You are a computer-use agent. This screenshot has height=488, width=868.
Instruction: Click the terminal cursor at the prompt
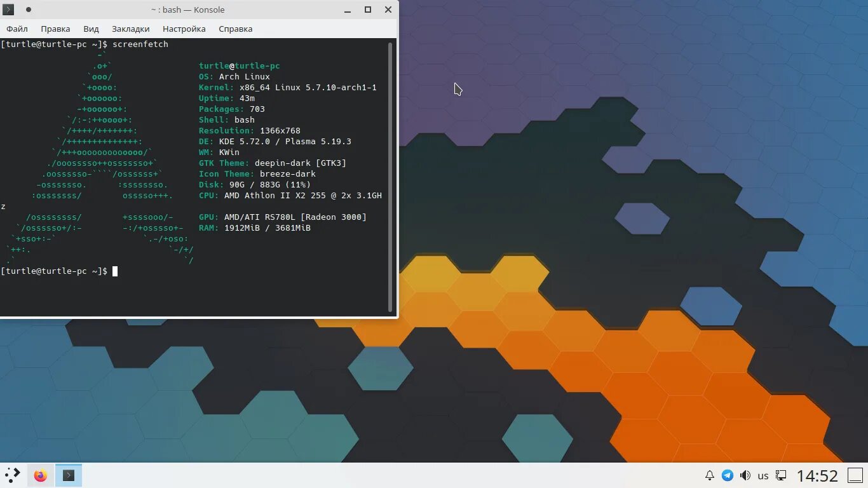(x=115, y=271)
